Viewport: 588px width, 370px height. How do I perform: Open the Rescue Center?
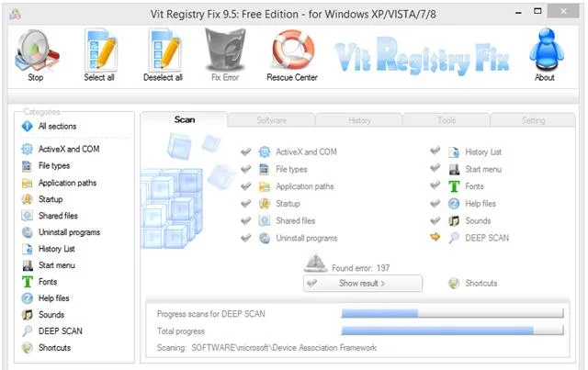point(292,55)
